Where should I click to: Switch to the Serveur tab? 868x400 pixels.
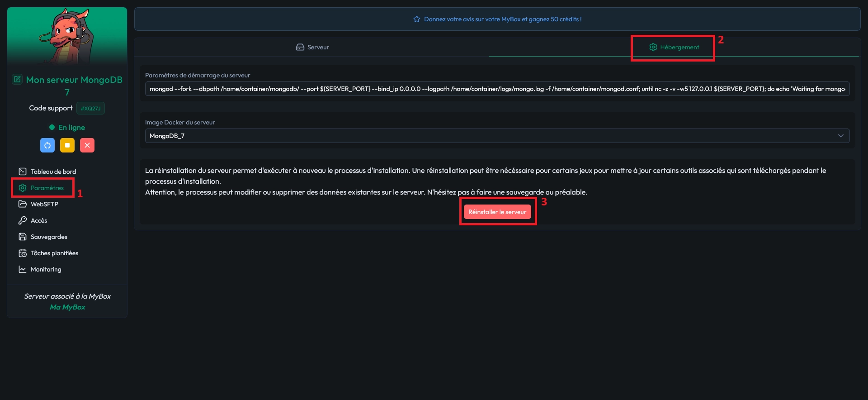[x=312, y=47]
